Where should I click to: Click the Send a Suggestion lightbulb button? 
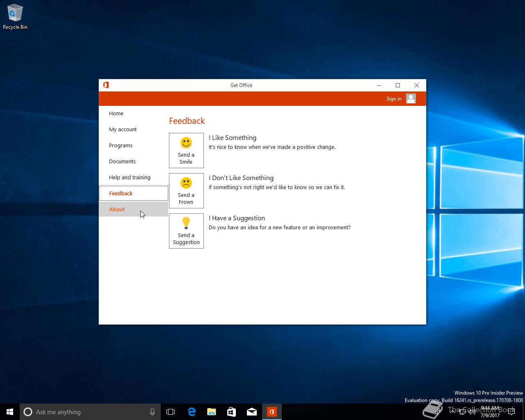point(186,231)
